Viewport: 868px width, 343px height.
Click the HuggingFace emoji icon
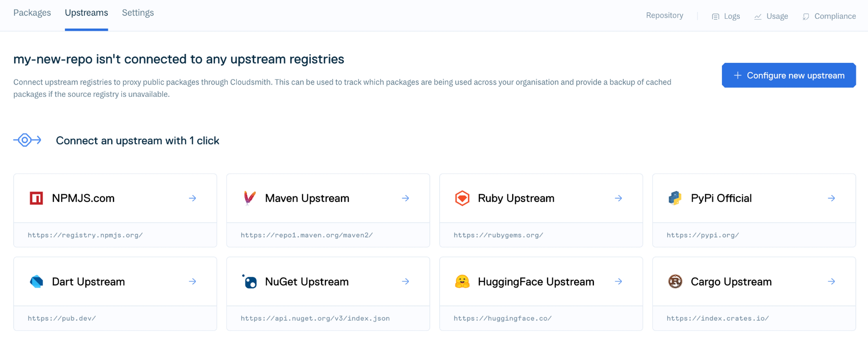[x=462, y=281]
